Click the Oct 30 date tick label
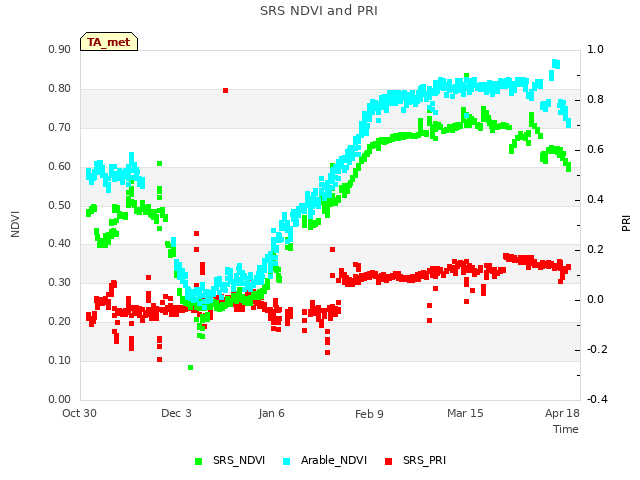 point(79,413)
